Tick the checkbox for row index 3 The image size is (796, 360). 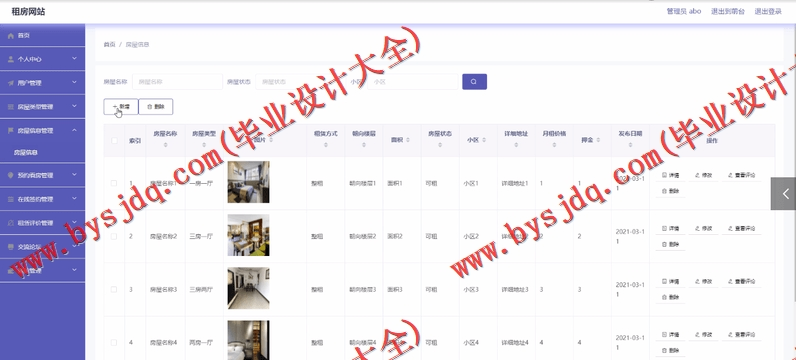(114, 289)
